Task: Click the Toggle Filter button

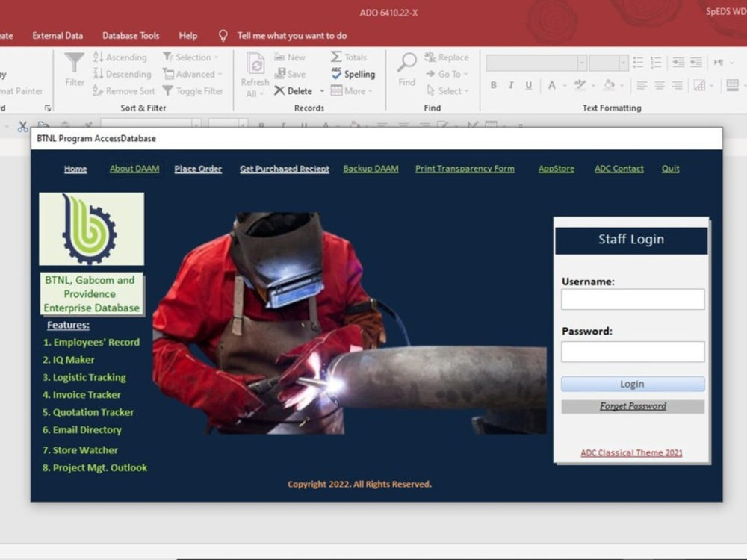Action: tap(193, 90)
